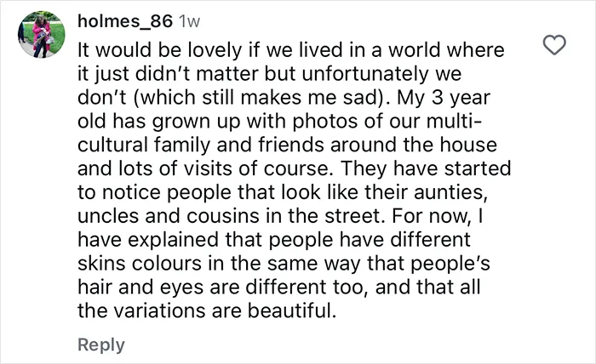Click the words "skins colours" in the comment
The height and width of the screenshot is (364, 596).
(x=140, y=264)
